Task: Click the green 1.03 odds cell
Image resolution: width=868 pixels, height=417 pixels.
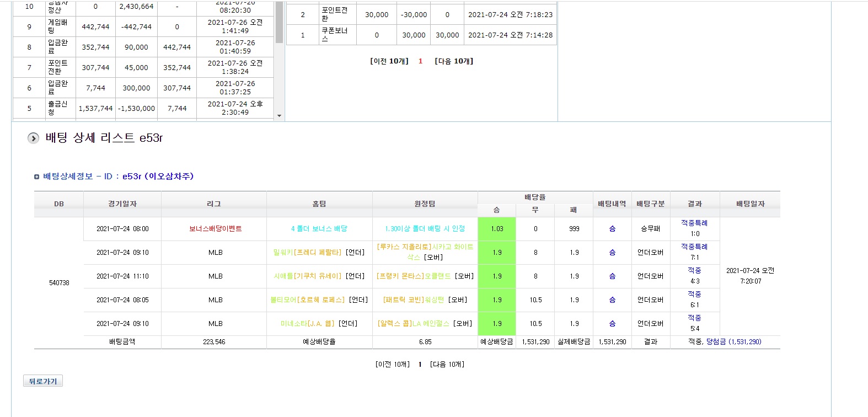Action: 497,229
